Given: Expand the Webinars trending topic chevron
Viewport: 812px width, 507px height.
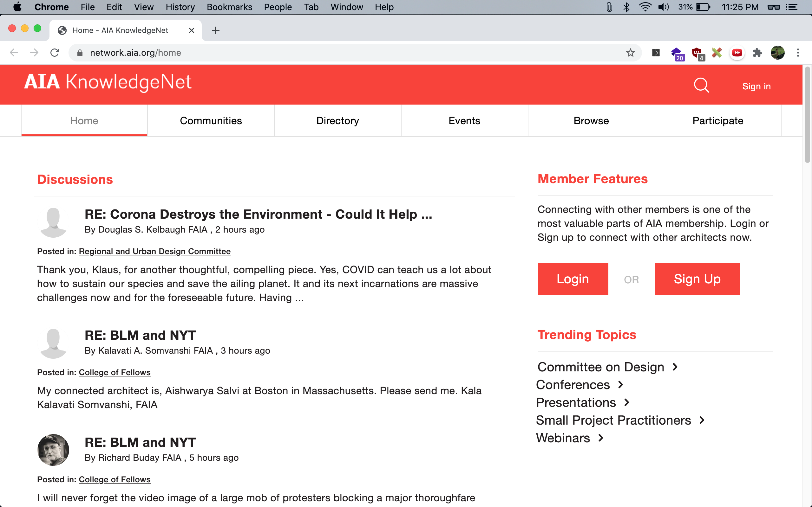Looking at the screenshot, I should (x=601, y=438).
